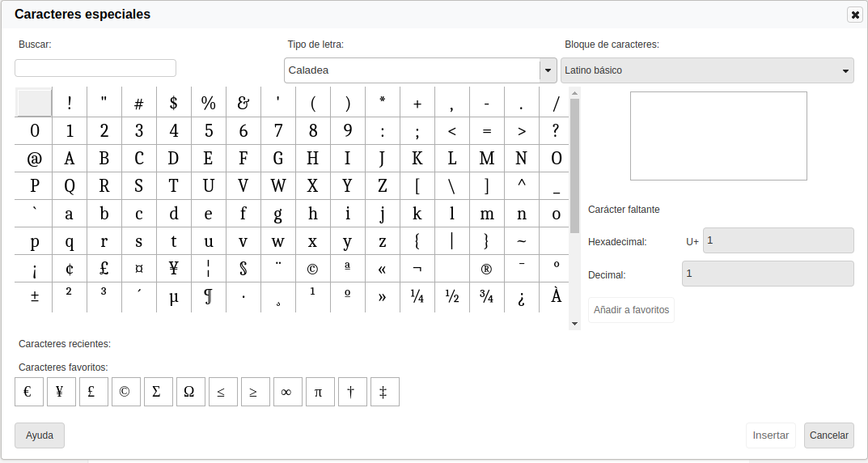Click the Hexadecimal code input field

coord(777,240)
